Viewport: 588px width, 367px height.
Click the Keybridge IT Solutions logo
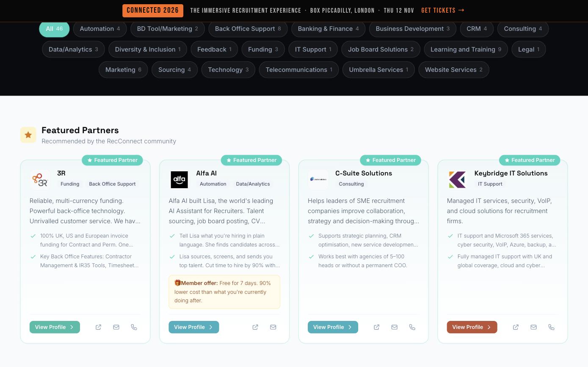[x=458, y=180]
